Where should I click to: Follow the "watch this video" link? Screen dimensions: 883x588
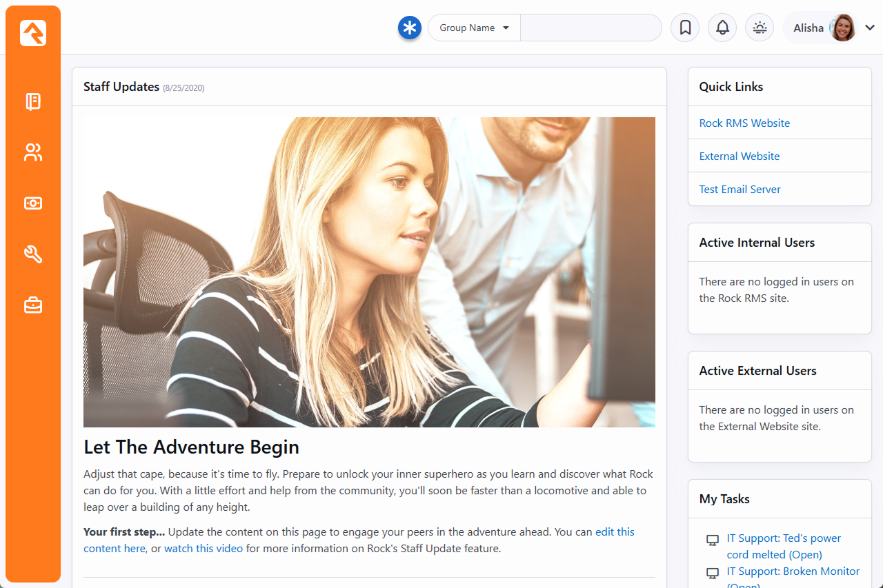[204, 549]
